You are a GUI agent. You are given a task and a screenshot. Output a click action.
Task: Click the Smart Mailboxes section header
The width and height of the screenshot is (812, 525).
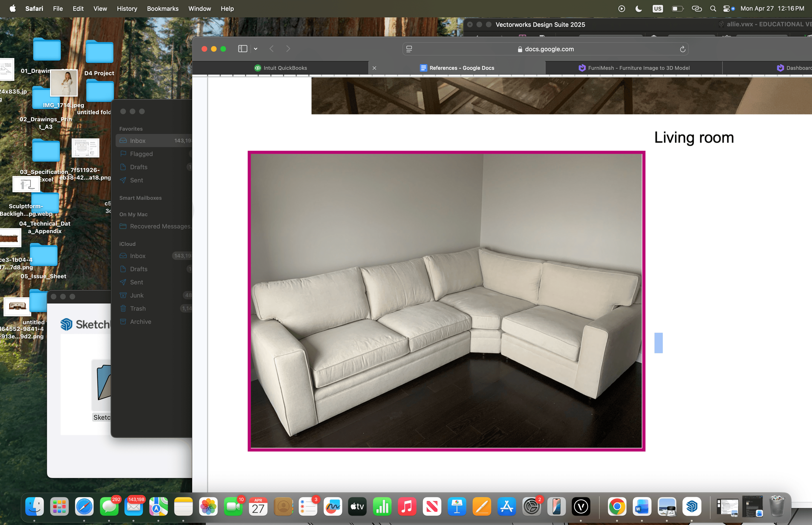[x=141, y=198]
